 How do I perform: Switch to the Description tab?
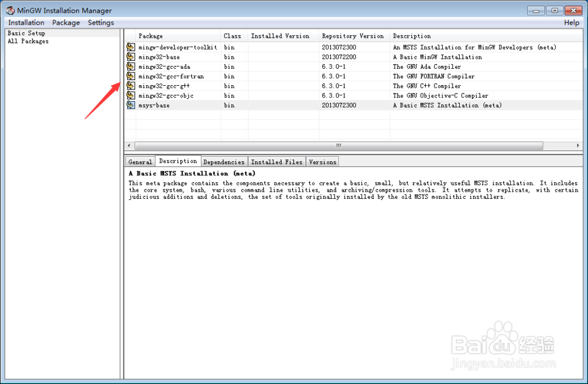(178, 161)
